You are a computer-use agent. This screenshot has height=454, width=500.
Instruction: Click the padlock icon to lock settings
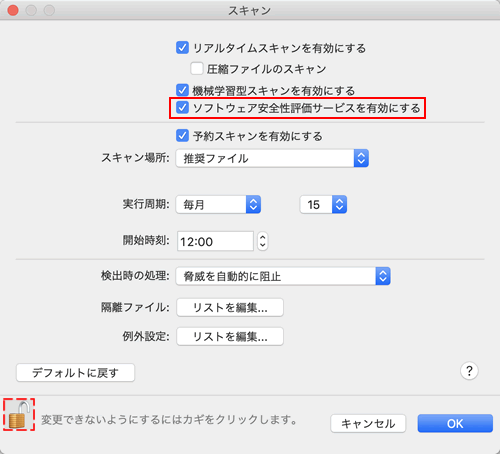(19, 415)
